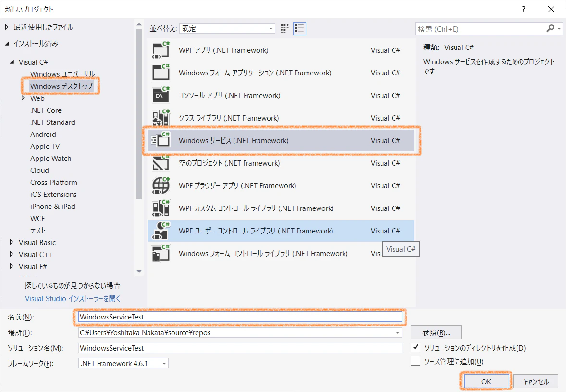The width and height of the screenshot is (566, 392).
Task: Select the コンソール アプリ template icon
Action: coord(160,95)
